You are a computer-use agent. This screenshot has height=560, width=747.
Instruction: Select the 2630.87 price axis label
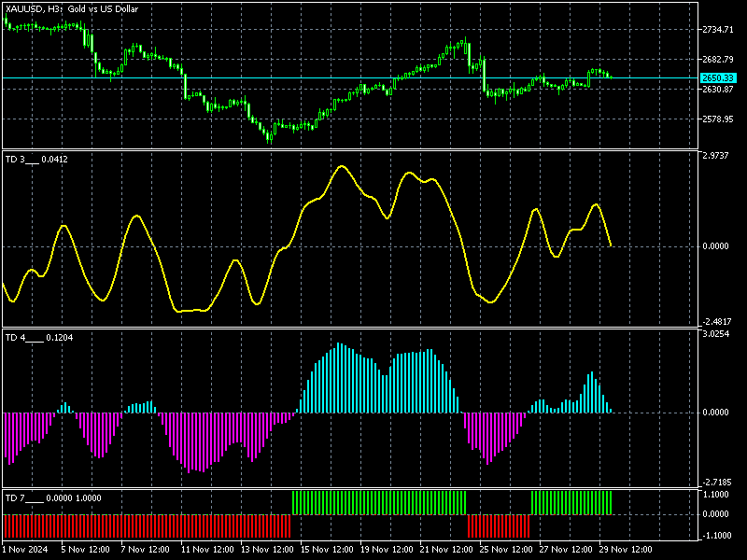pos(718,90)
